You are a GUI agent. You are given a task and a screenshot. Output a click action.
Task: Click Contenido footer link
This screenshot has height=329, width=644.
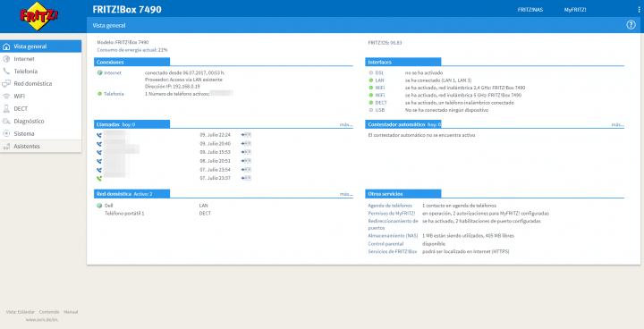pos(49,312)
